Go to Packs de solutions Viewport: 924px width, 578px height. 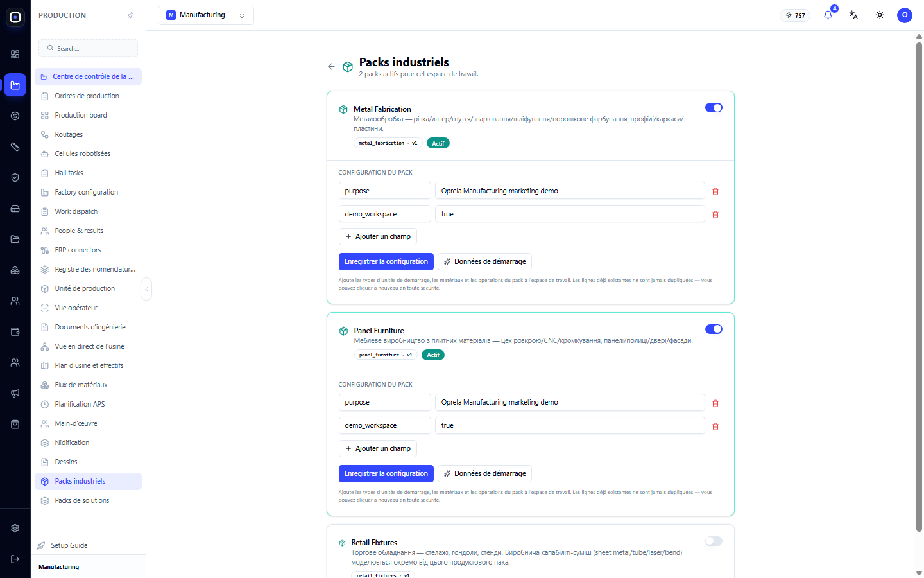point(88,500)
